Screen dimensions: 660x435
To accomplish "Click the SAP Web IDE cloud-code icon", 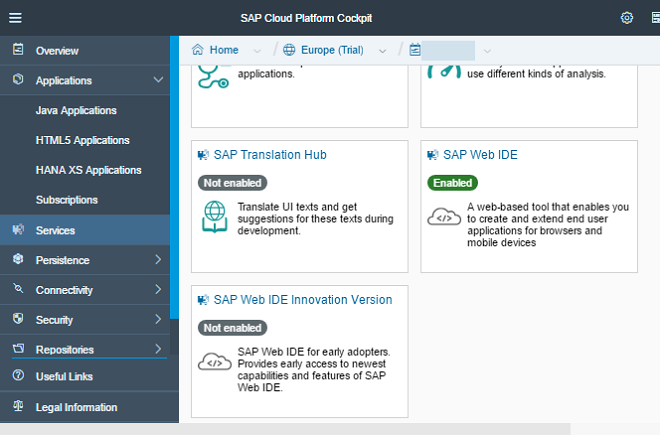I will tap(444, 217).
